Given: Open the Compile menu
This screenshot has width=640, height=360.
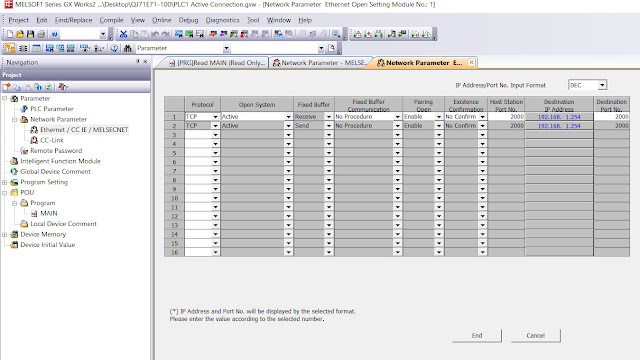Looking at the screenshot, I should pyautogui.click(x=111, y=20).
